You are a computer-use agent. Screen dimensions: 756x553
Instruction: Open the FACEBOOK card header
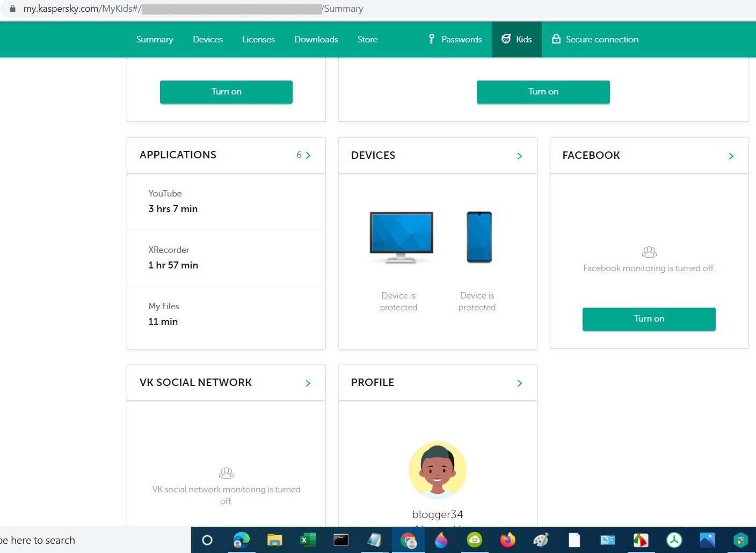649,155
